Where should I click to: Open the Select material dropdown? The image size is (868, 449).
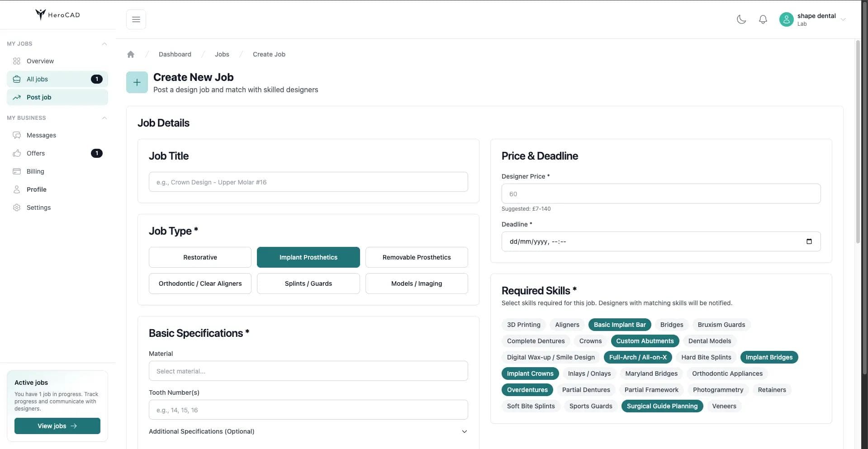(308, 371)
